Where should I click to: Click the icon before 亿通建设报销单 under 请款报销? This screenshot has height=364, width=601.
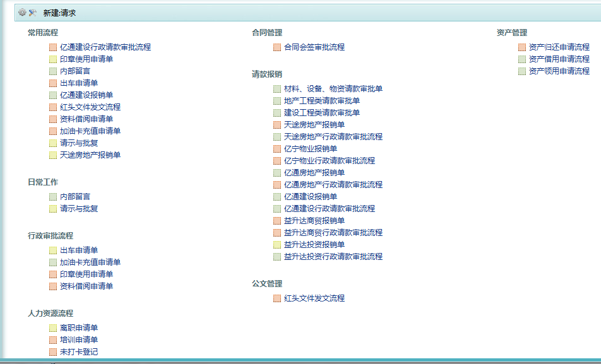tap(277, 197)
